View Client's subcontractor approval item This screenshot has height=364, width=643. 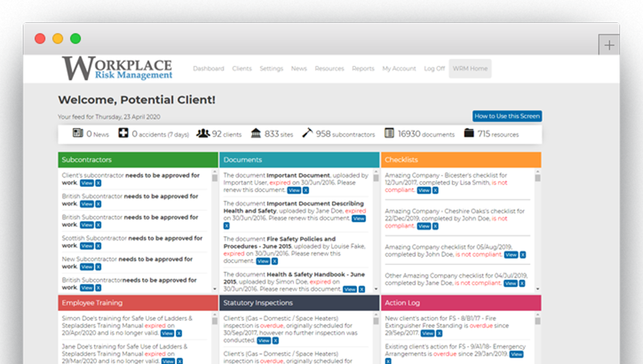point(87,183)
